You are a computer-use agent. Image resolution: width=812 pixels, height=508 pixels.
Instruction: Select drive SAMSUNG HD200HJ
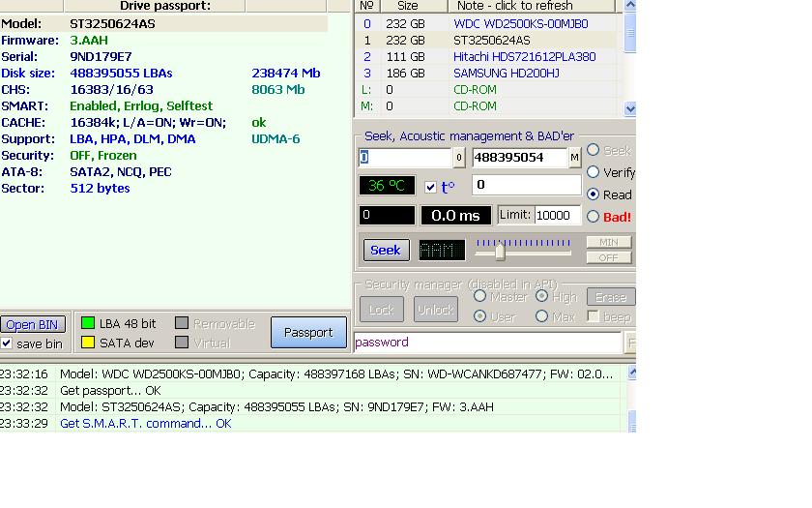[x=506, y=74]
